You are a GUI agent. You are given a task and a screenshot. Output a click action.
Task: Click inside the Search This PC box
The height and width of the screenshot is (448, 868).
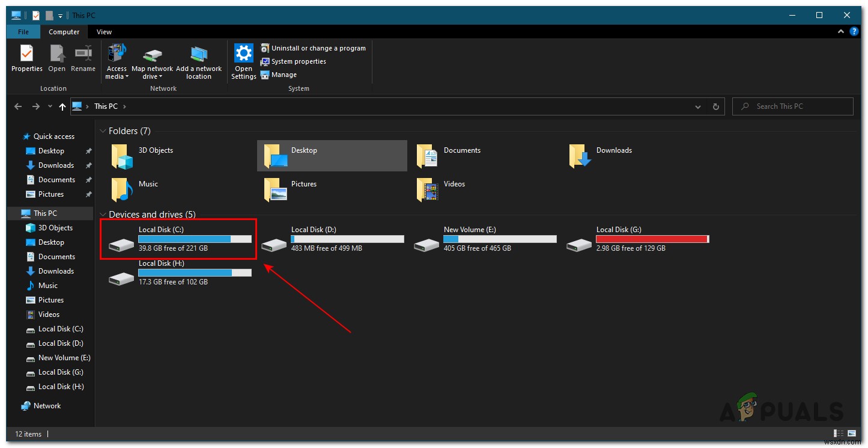coord(793,106)
